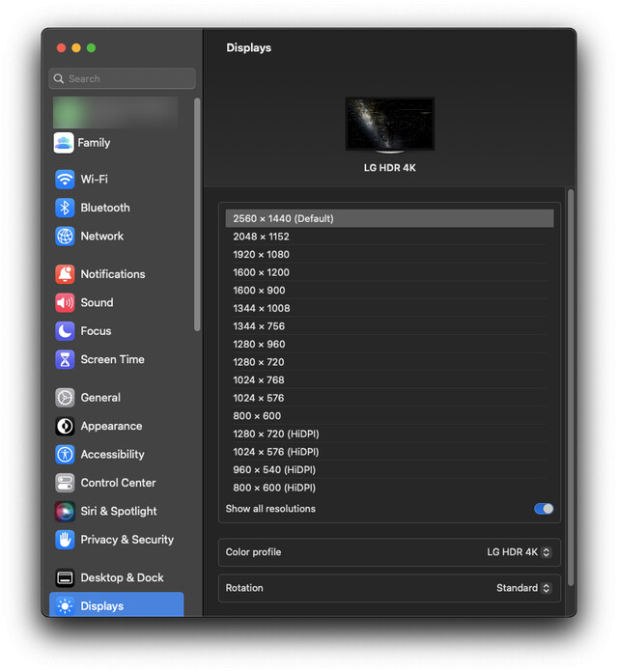Open Accessibility in the sidebar
This screenshot has width=618, height=672.
pos(112,455)
